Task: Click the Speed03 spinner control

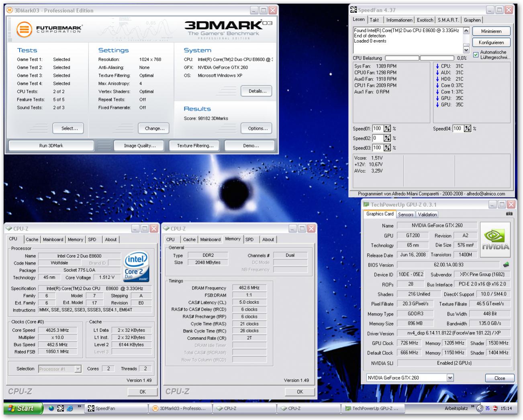Action: click(387, 148)
